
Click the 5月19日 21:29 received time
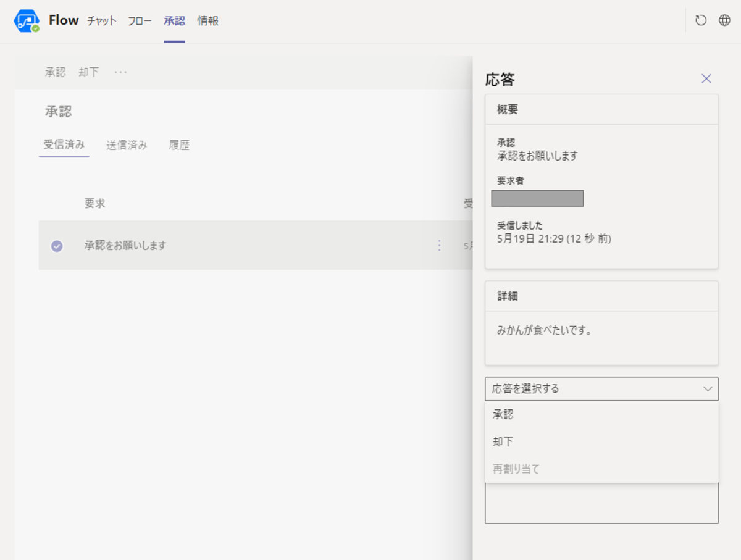tap(554, 238)
